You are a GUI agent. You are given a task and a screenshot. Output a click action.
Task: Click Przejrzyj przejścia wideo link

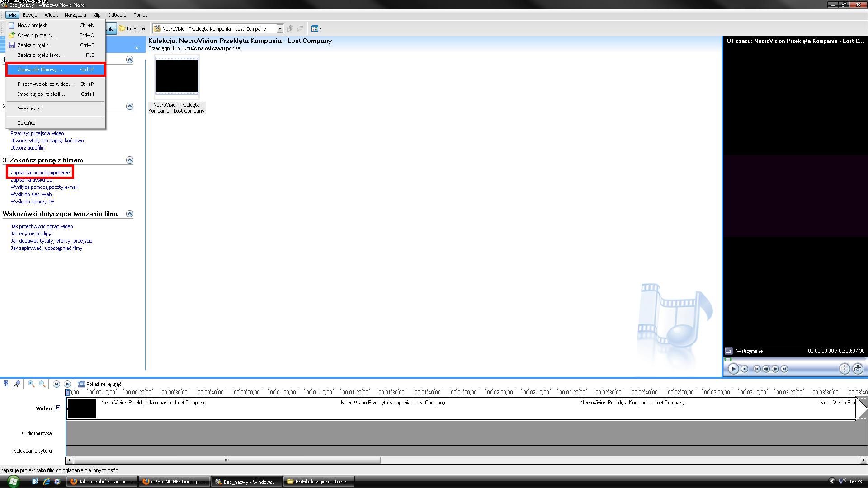(x=37, y=133)
